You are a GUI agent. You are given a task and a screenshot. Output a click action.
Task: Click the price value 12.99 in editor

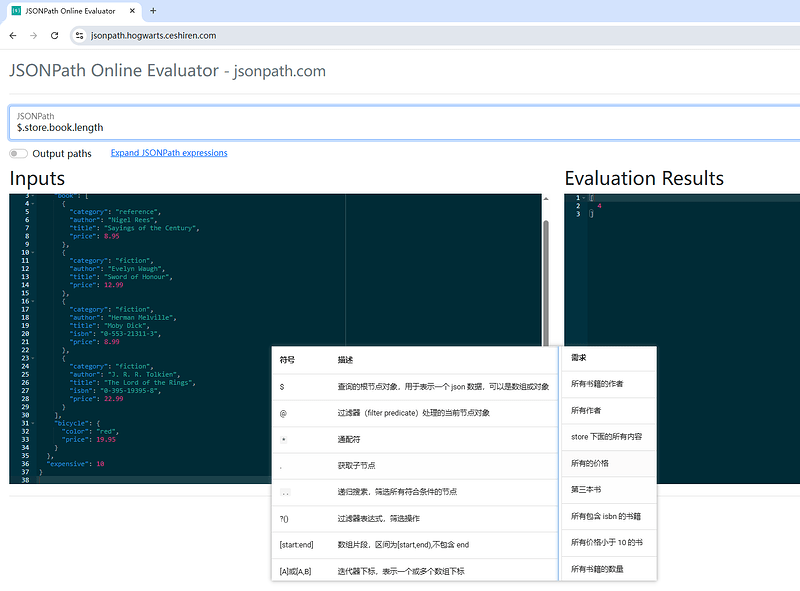114,285
